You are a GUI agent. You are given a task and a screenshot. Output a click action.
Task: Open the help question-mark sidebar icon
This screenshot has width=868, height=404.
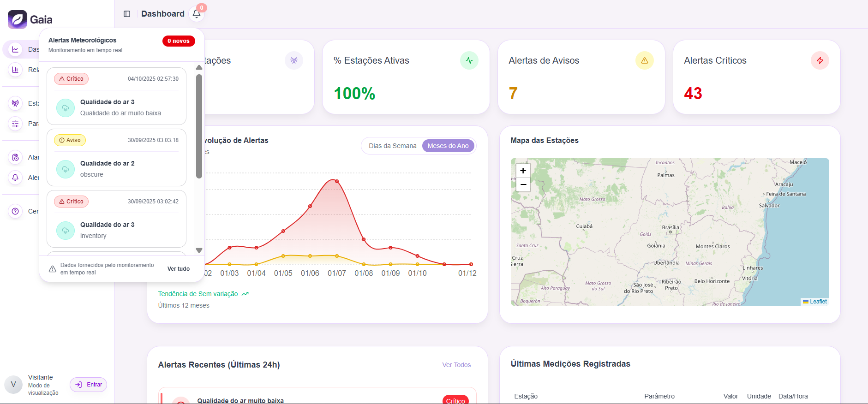click(x=15, y=211)
